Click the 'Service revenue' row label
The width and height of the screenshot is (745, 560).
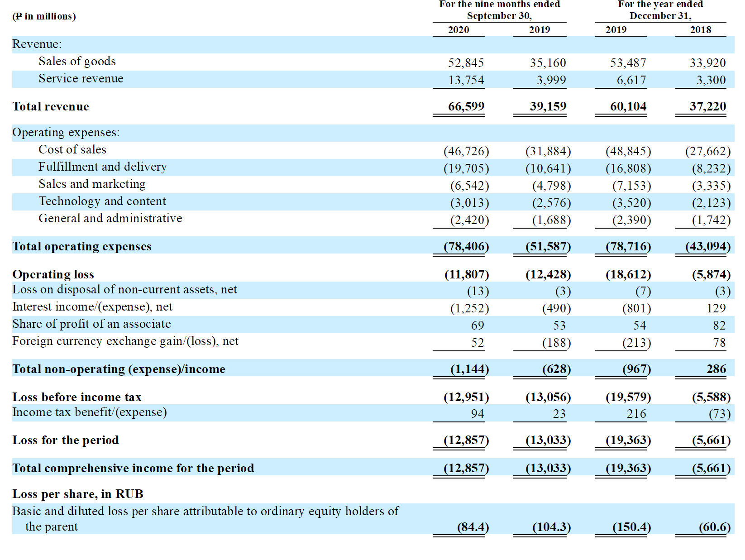click(81, 79)
